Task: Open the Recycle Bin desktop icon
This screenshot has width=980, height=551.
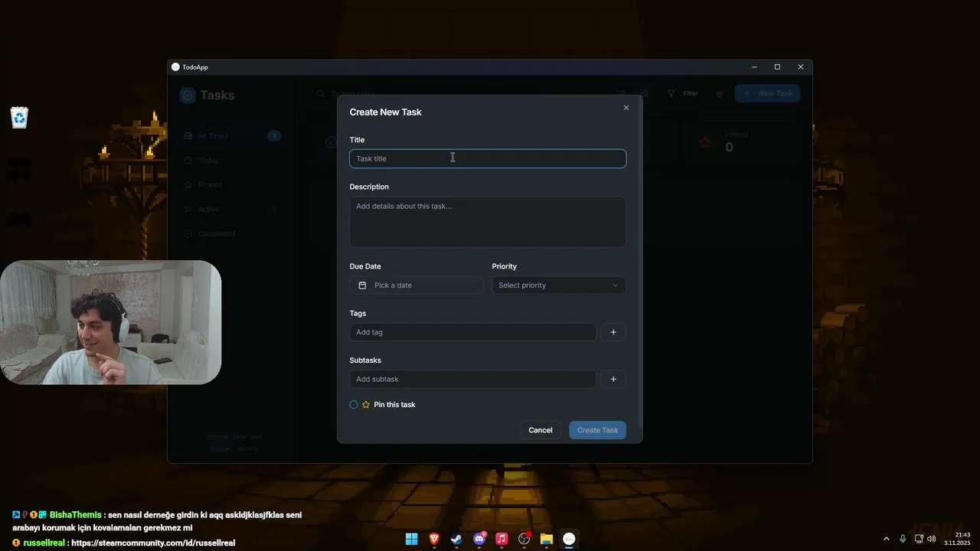Action: point(19,117)
